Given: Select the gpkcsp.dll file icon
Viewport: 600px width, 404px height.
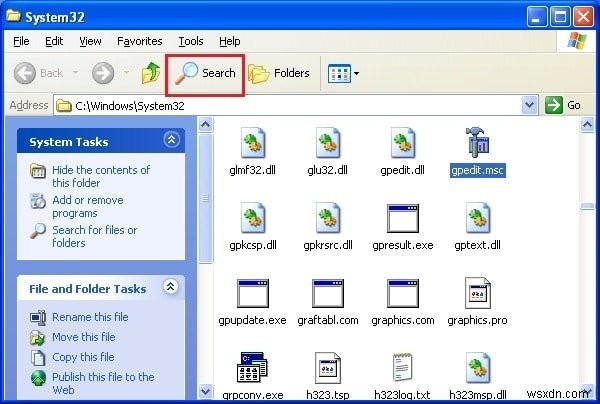Looking at the screenshot, I should point(253,218).
